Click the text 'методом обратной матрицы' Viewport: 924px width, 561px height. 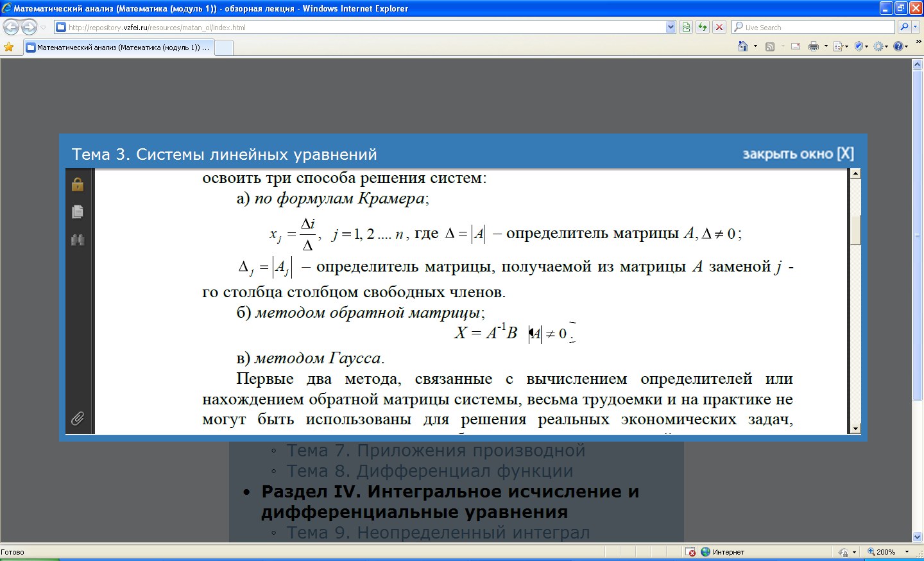[368, 313]
